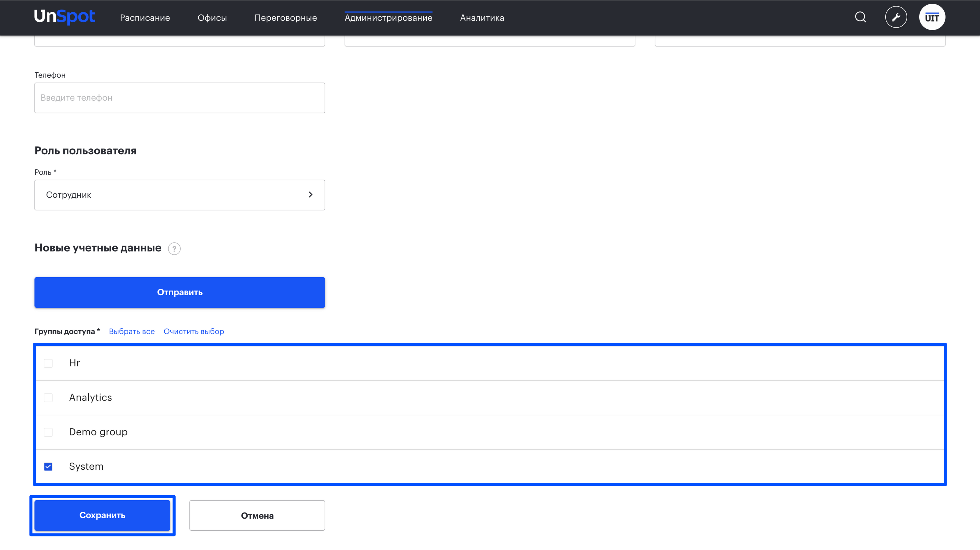
Task: Cancel editing with Отмена
Action: tap(257, 515)
